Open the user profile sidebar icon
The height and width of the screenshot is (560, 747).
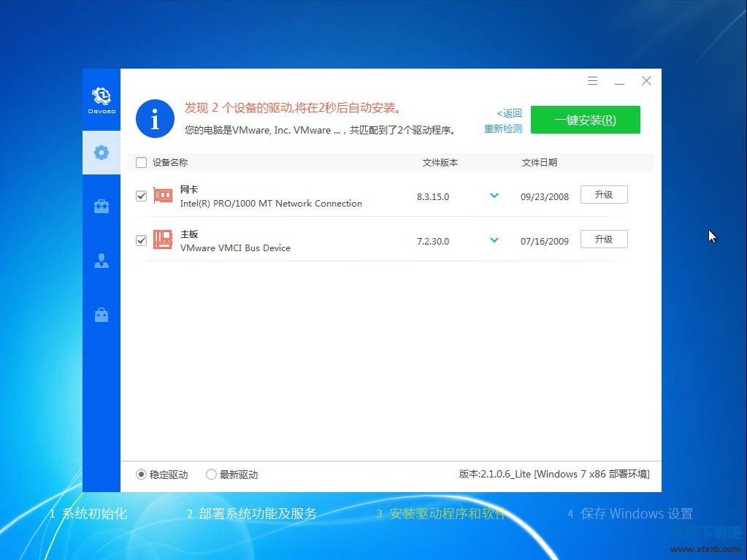pyautogui.click(x=101, y=261)
